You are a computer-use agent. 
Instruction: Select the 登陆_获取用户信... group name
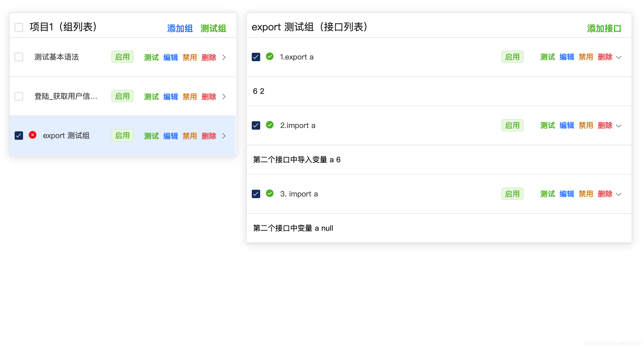66,96
